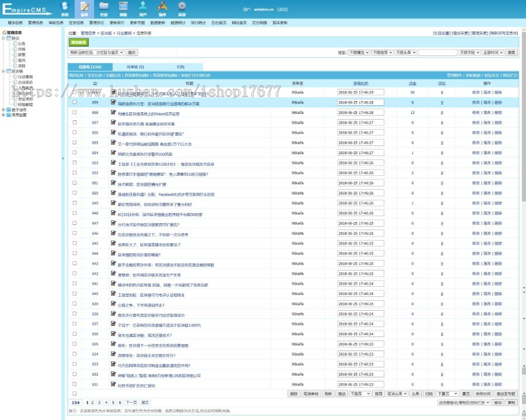This screenshot has width=526, height=420.
Task: Click edit icon beside article 633
Action: [x=113, y=364]
